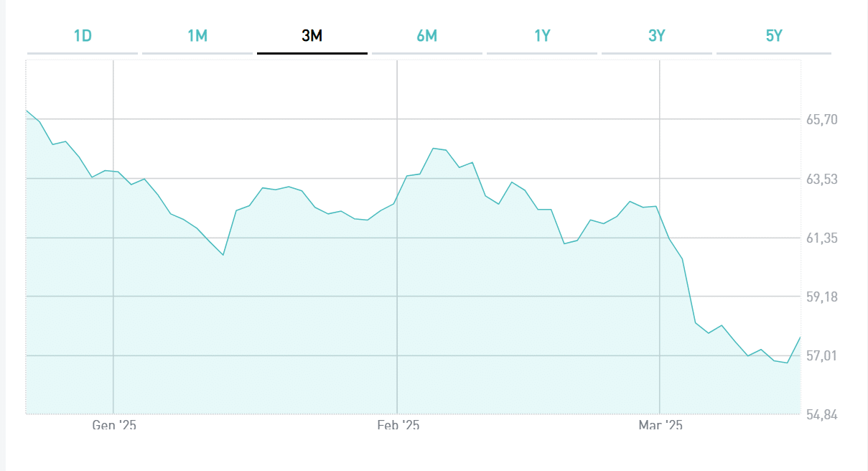Click the early February peak on the line
Screen dimensions: 868x471
(434, 148)
